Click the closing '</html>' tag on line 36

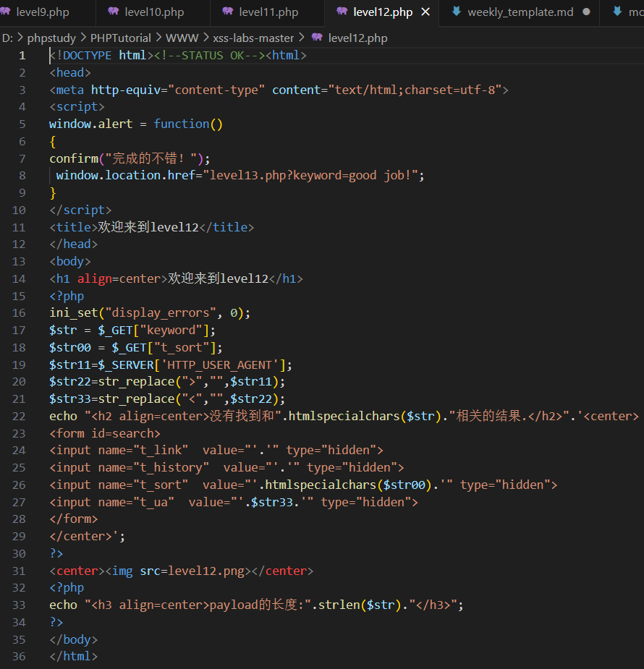[x=73, y=656]
